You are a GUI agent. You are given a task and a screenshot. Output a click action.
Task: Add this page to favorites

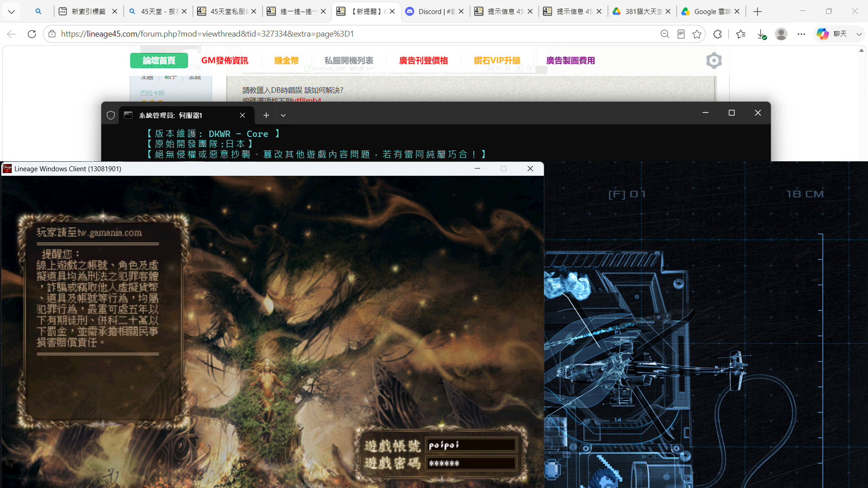(697, 34)
